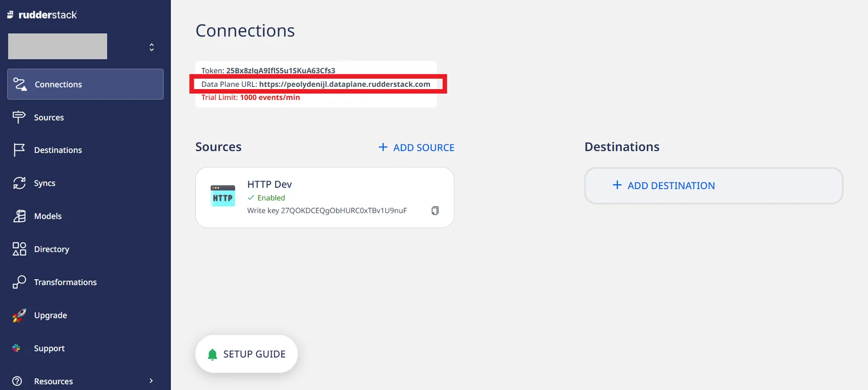Click the Destinations flag icon

click(x=19, y=150)
